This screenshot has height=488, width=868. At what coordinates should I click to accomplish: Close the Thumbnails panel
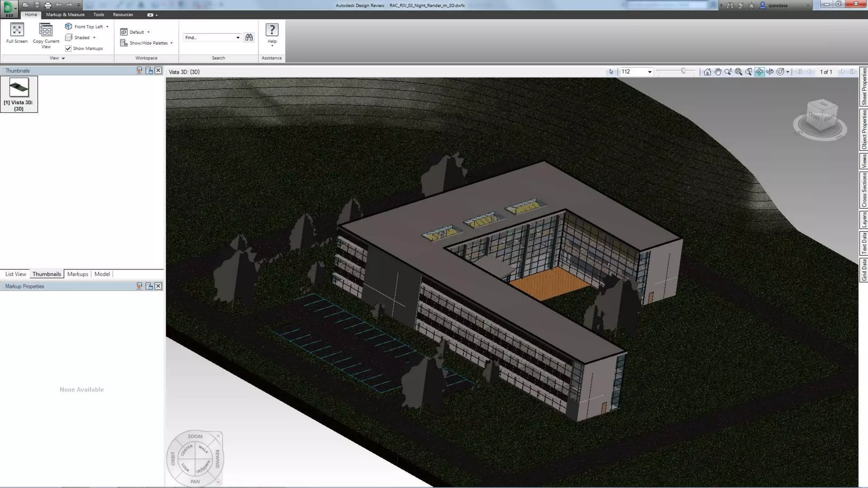click(158, 70)
